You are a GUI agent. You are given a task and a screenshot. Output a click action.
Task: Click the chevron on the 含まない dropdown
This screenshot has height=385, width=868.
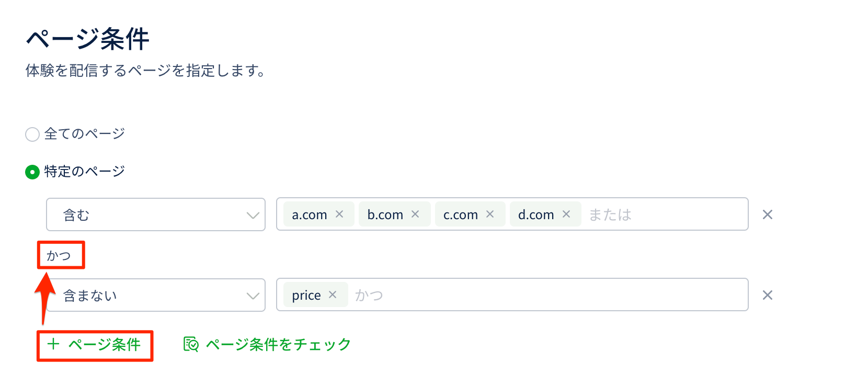click(253, 296)
